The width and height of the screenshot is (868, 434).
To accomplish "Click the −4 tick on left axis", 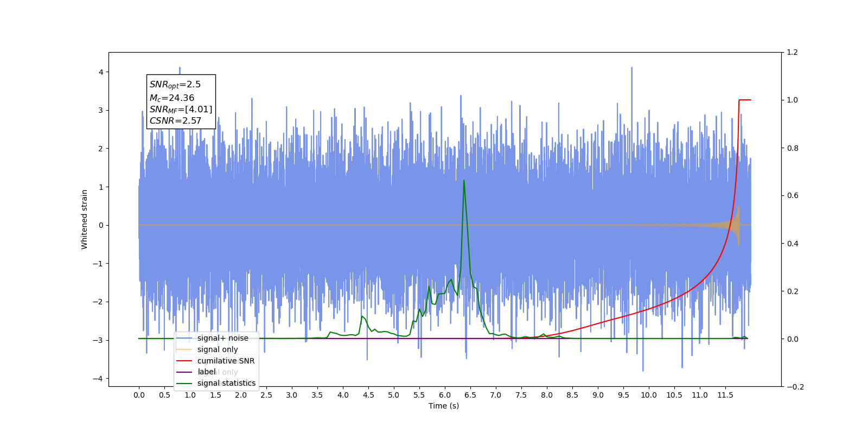I will [x=98, y=379].
